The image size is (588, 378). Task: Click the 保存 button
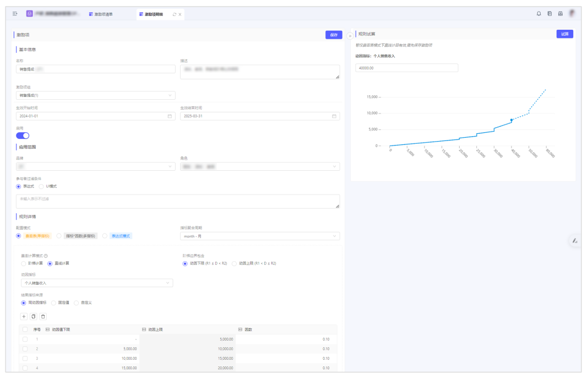pos(333,35)
